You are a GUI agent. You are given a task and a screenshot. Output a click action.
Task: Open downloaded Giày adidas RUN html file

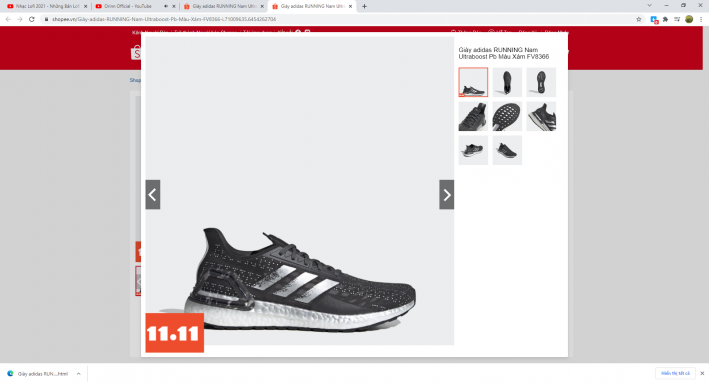pos(38,374)
